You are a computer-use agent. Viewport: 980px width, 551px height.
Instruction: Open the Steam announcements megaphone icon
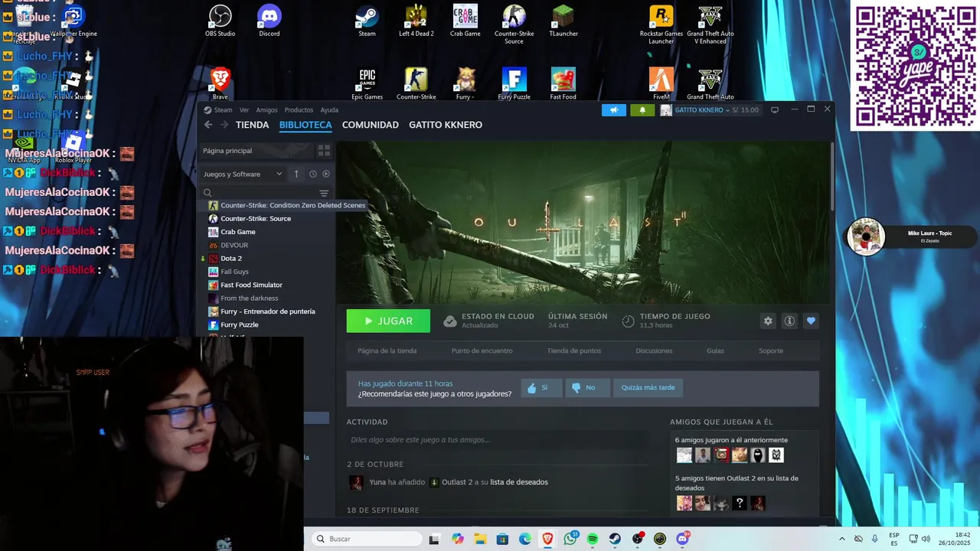pyautogui.click(x=613, y=110)
